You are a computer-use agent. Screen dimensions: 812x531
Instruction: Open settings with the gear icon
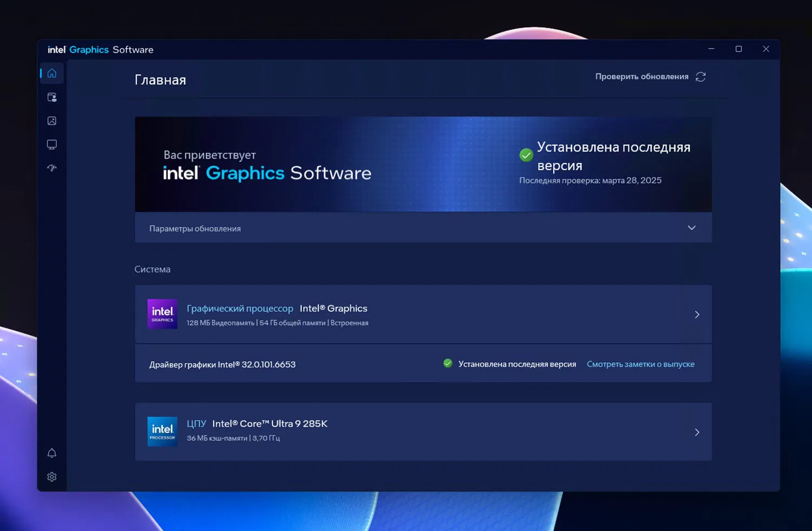pyautogui.click(x=52, y=477)
